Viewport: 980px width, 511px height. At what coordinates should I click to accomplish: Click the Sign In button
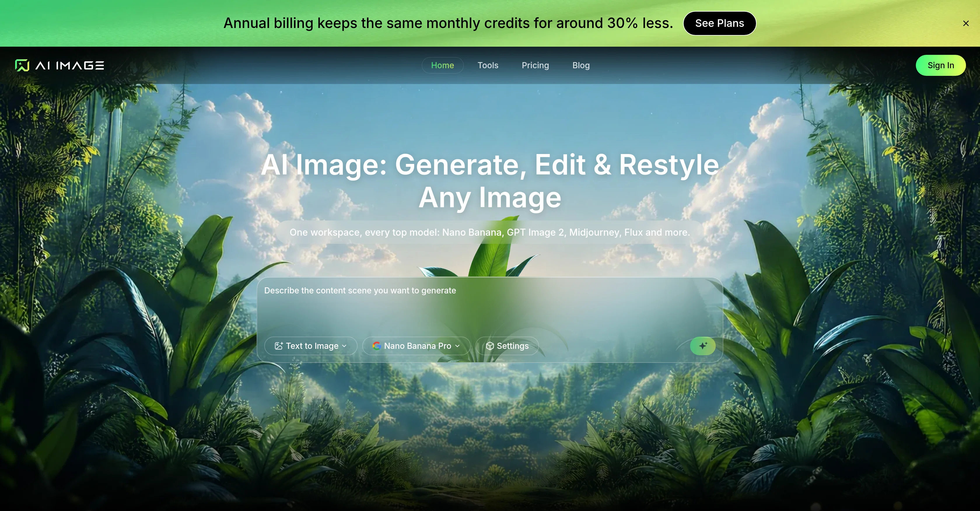click(940, 65)
